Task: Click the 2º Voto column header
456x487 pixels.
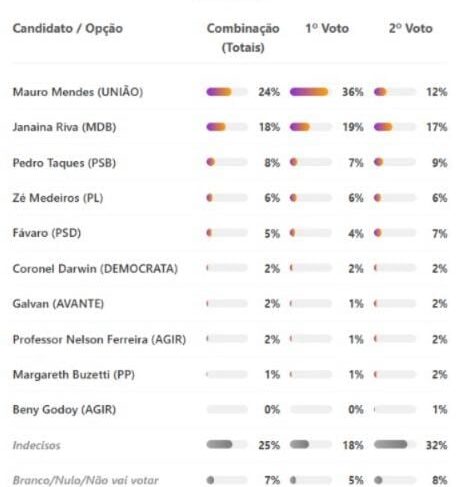Action: pyautogui.click(x=411, y=29)
